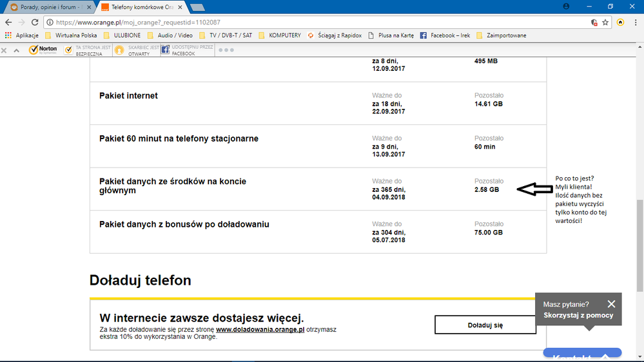The image size is (644, 362).
Task: Click the 495 MB remaining value
Action: pyautogui.click(x=486, y=61)
